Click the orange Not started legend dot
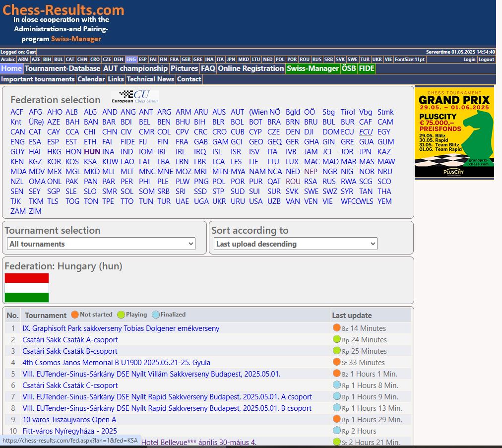This screenshot has height=448, width=502. pyautogui.click(x=74, y=315)
